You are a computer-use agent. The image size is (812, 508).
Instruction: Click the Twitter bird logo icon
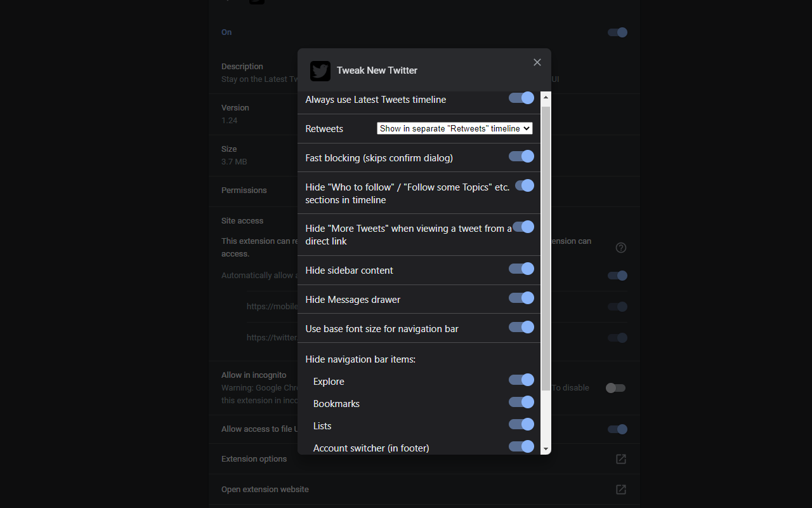(320, 70)
